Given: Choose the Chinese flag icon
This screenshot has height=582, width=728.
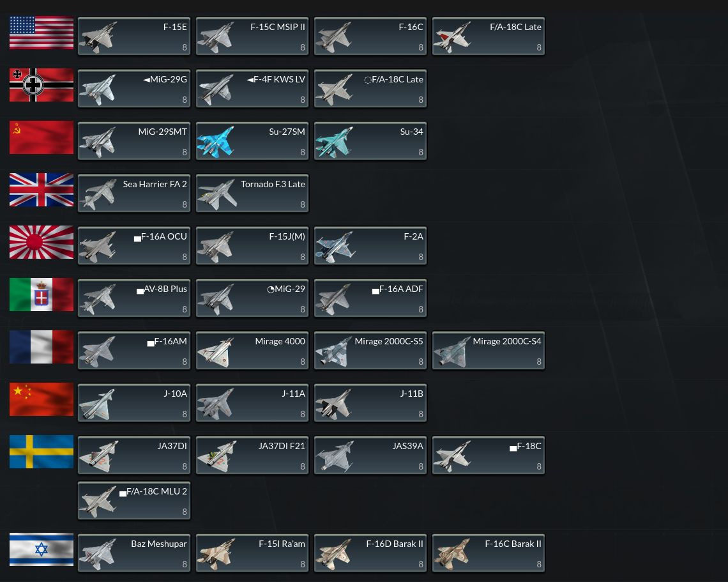Looking at the screenshot, I should point(42,399).
